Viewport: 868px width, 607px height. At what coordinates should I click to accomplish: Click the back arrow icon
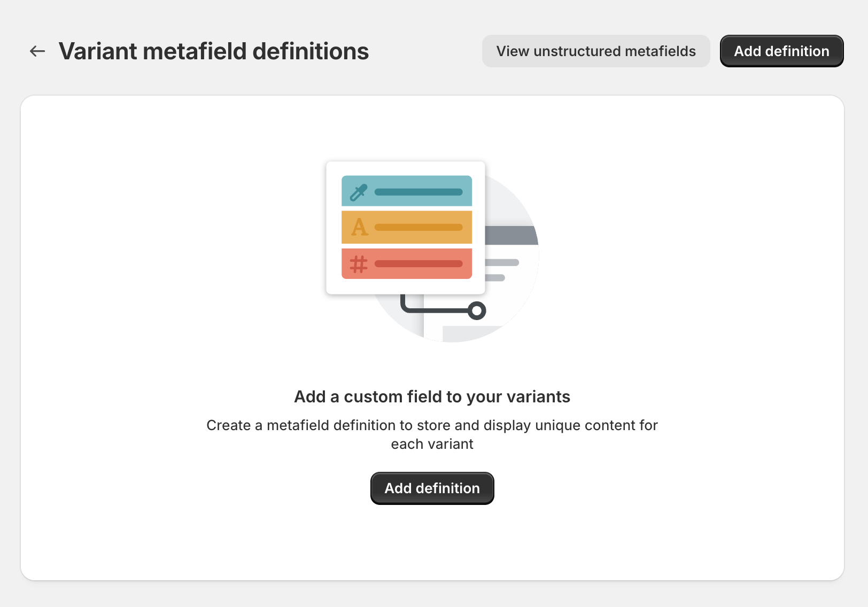point(37,51)
